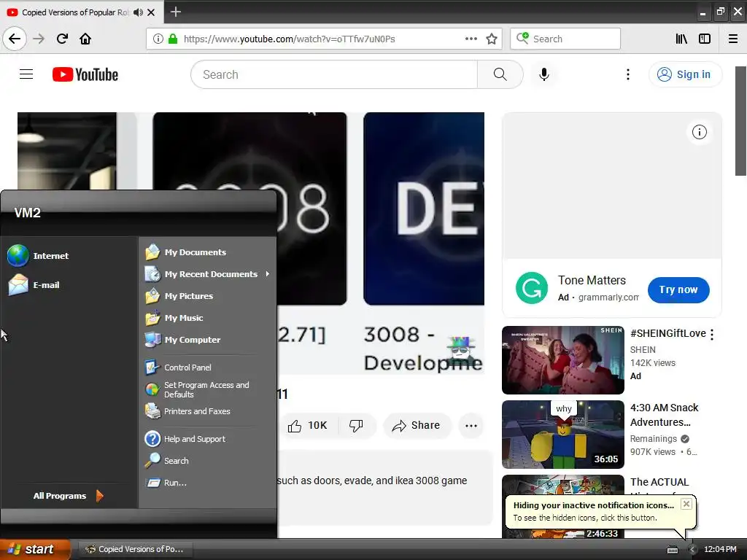Share the video with Share button
Screen dimensions: 747x560
click(x=416, y=426)
